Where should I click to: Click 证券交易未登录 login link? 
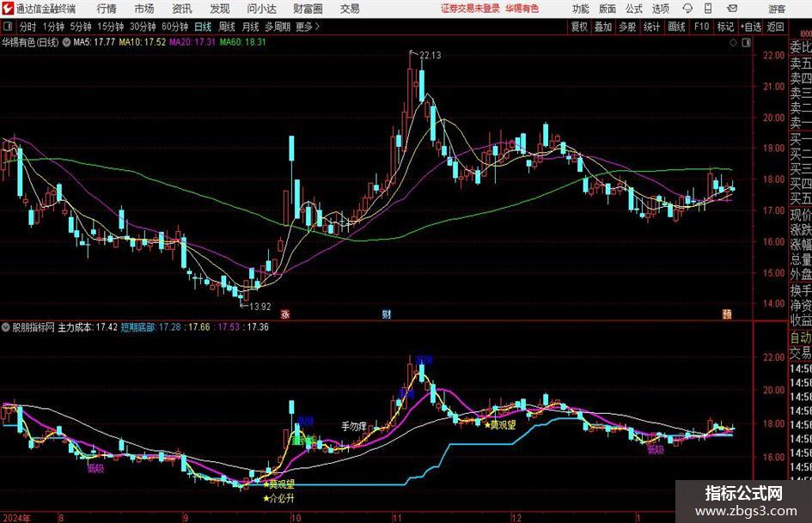click(x=470, y=9)
